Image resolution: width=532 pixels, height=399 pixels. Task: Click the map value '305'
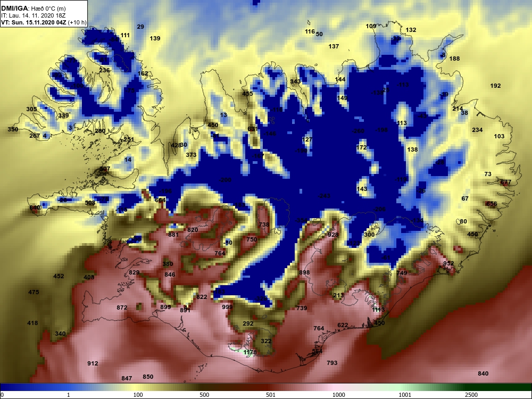31,109
